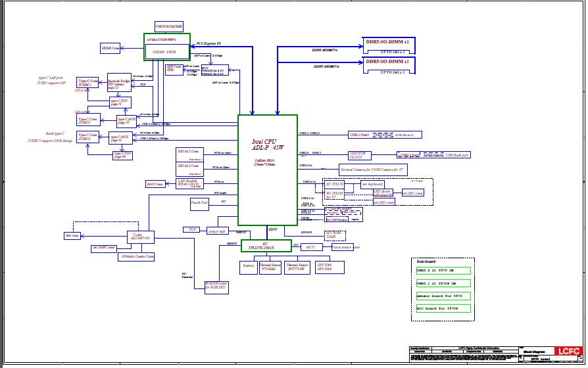The image size is (588, 368).
Task: Click the EC IT8176 block
Action: click(334, 185)
